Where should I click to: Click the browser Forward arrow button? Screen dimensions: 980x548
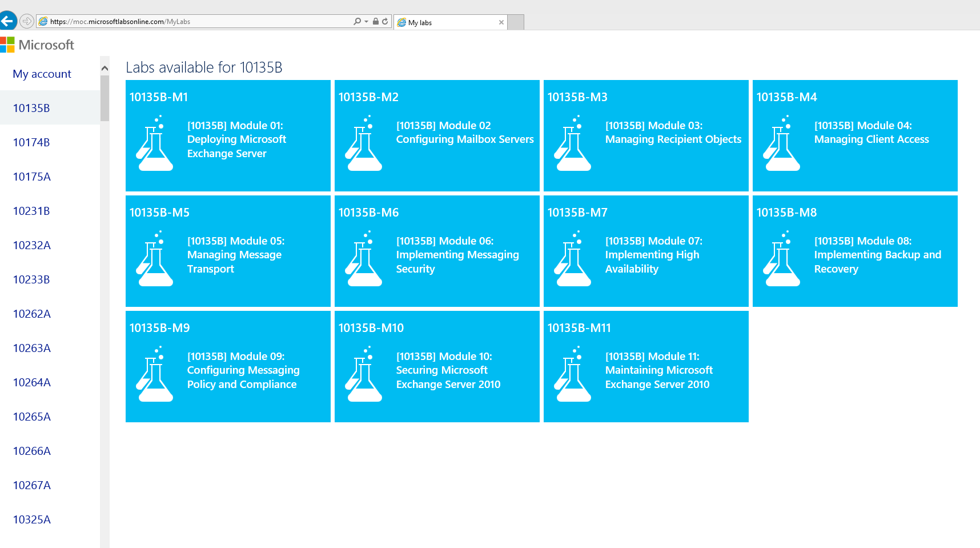(27, 22)
